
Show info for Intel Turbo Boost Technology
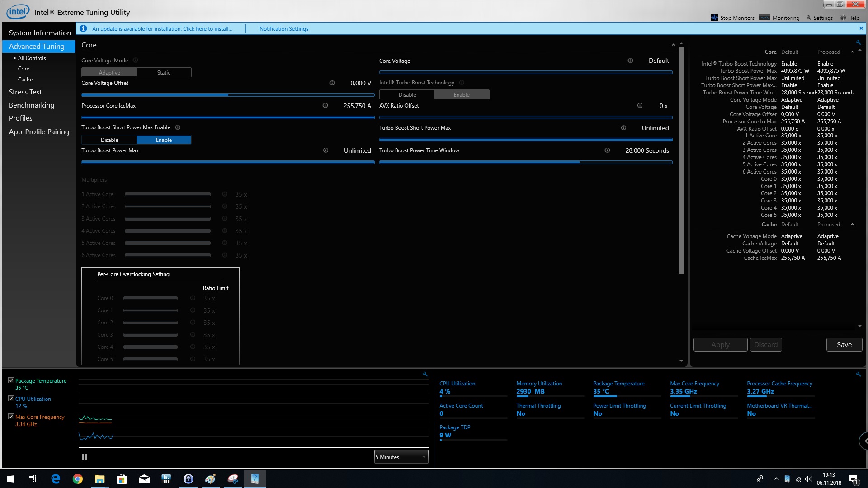[462, 83]
